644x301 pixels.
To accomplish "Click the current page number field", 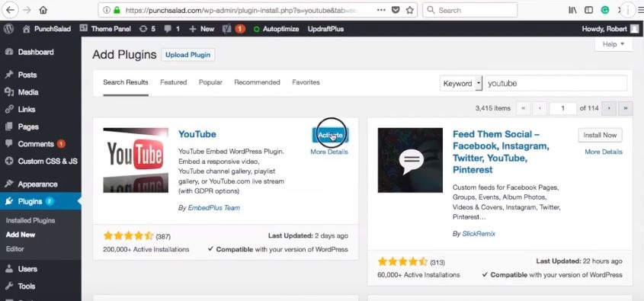I will pos(562,108).
